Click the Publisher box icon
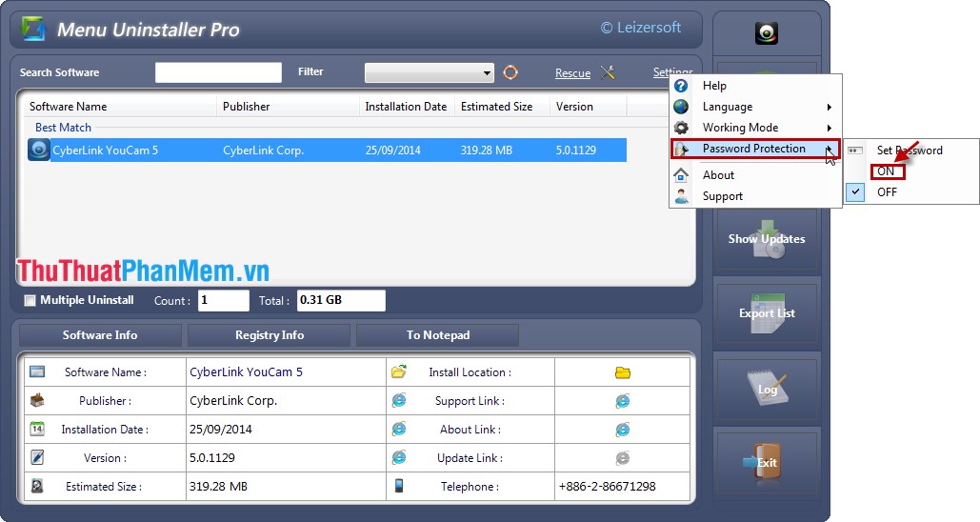 37,399
